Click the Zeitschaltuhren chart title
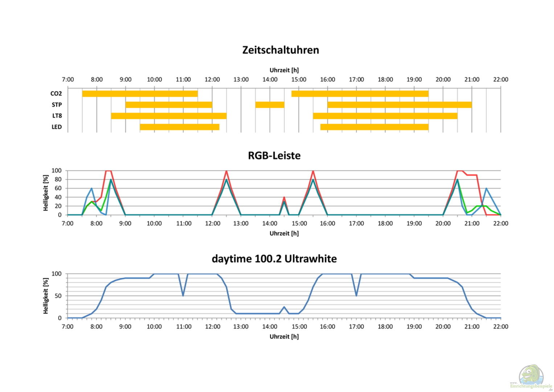The width and height of the screenshot is (554, 392). pos(280,50)
